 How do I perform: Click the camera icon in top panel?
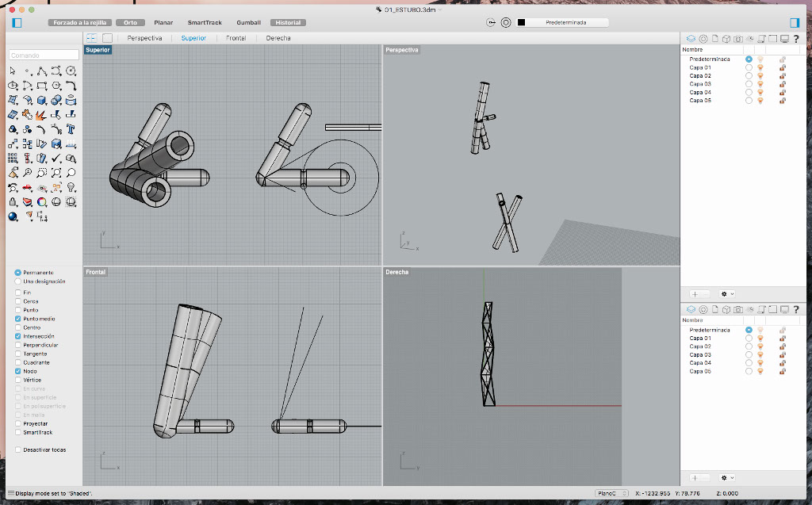click(737, 38)
